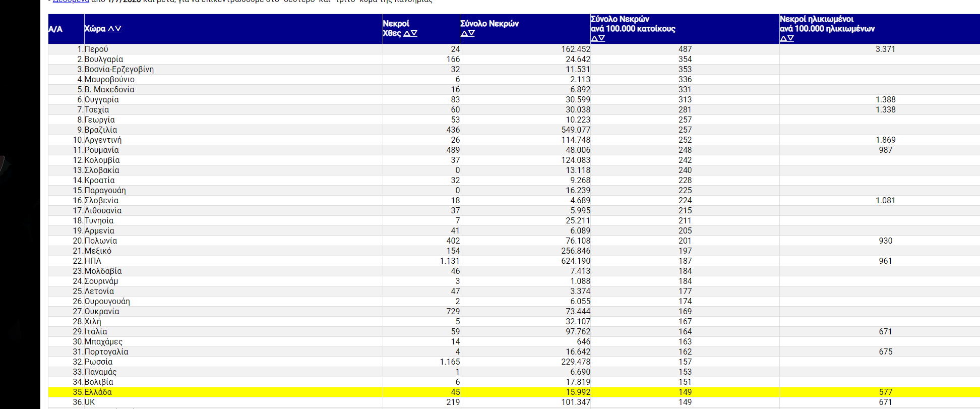Click UK total deaths value 101.347
Image resolution: width=980 pixels, height=409 pixels.
click(576, 402)
